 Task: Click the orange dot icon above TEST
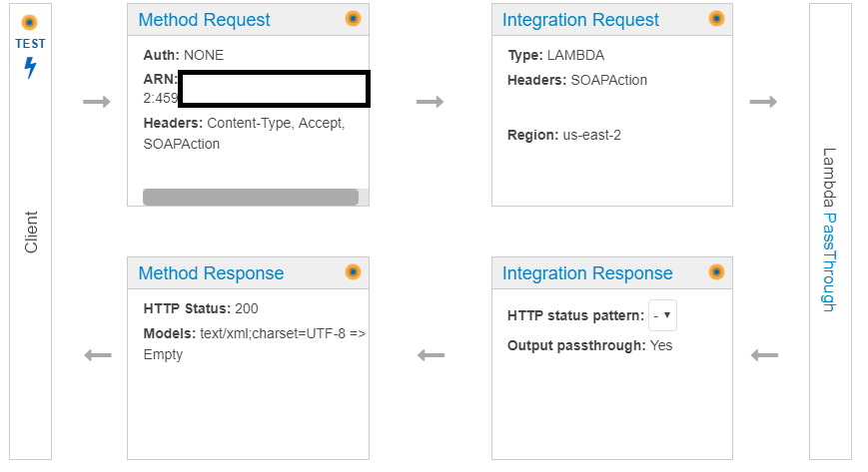coord(30,22)
